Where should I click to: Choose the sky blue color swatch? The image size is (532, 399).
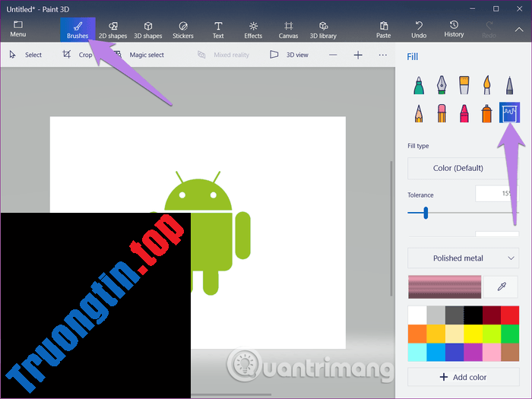pos(435,352)
